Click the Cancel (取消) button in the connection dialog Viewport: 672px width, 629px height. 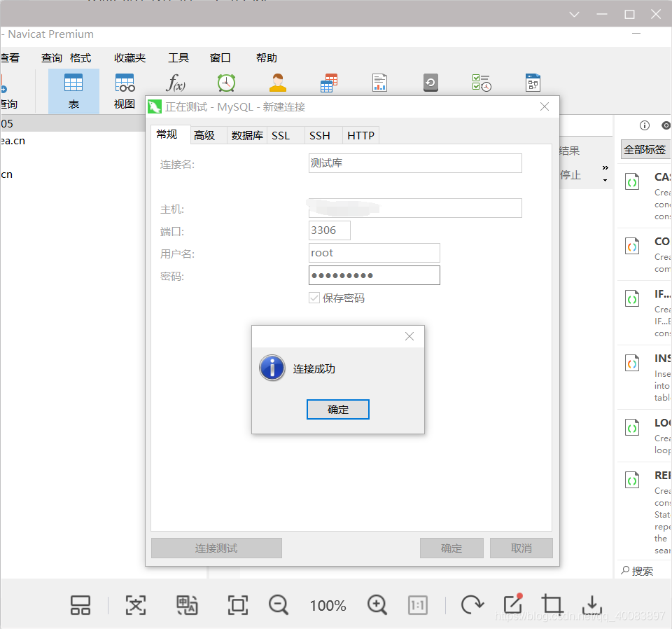click(x=521, y=548)
